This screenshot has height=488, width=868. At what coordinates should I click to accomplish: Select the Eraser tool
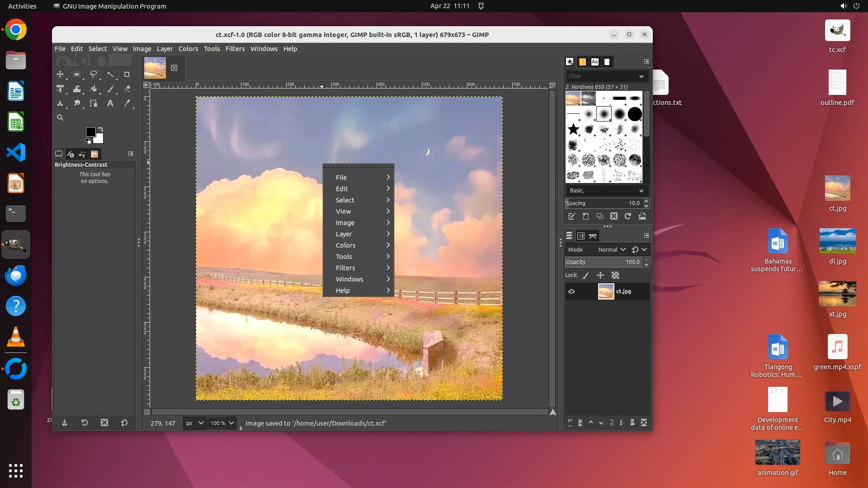(x=127, y=89)
